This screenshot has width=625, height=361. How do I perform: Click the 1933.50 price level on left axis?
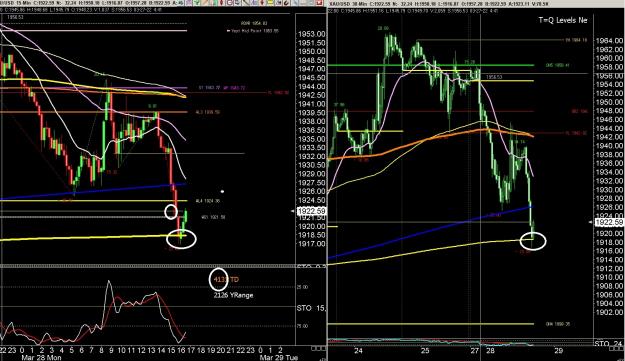(x=312, y=147)
